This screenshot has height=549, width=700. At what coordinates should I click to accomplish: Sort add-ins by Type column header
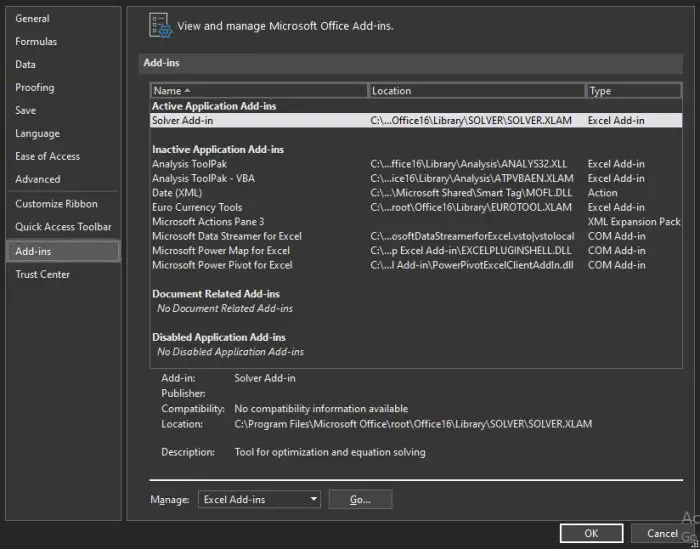pyautogui.click(x=633, y=91)
